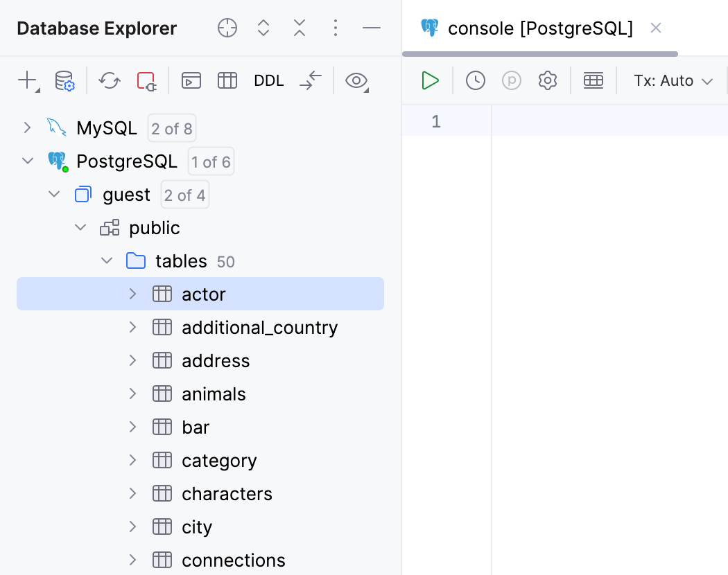Image resolution: width=728 pixels, height=575 pixels.
Task: Toggle explain plan icon in console toolbar
Action: coord(511,80)
